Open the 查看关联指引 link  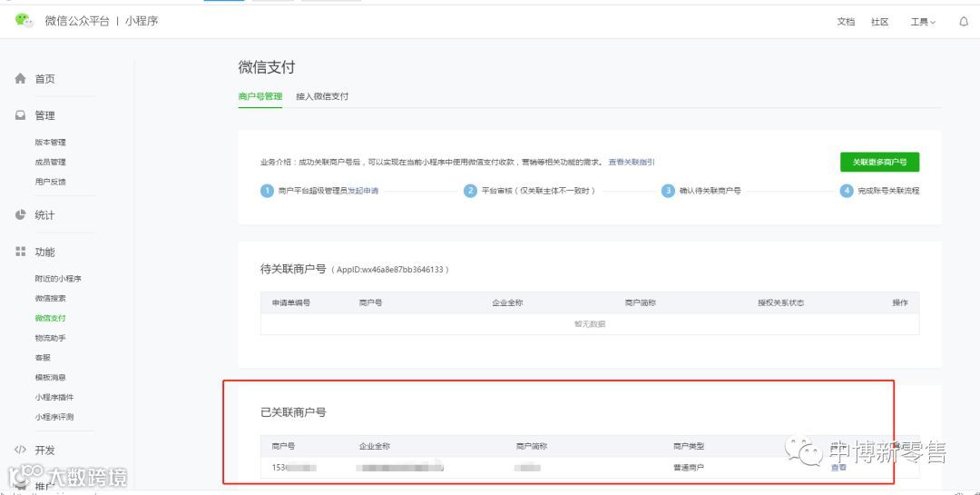click(632, 162)
